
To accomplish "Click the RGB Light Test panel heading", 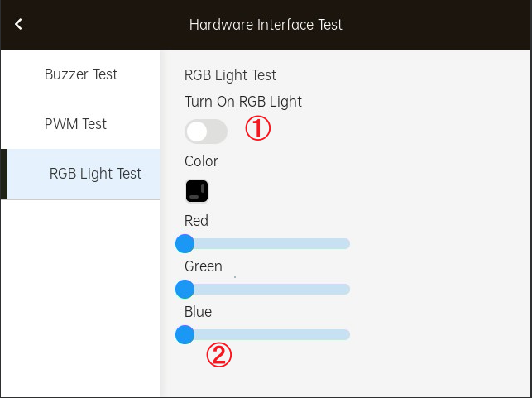I will click(x=230, y=75).
